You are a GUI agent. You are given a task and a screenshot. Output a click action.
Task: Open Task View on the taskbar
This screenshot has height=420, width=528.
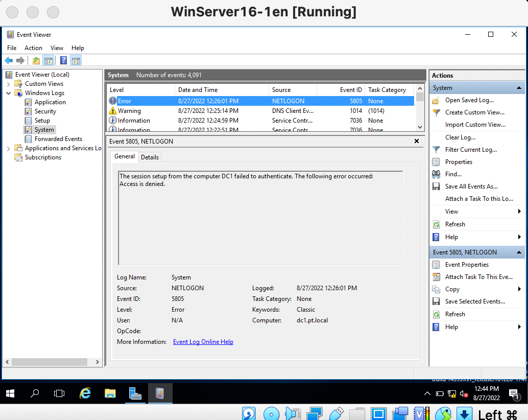pyautogui.click(x=59, y=393)
